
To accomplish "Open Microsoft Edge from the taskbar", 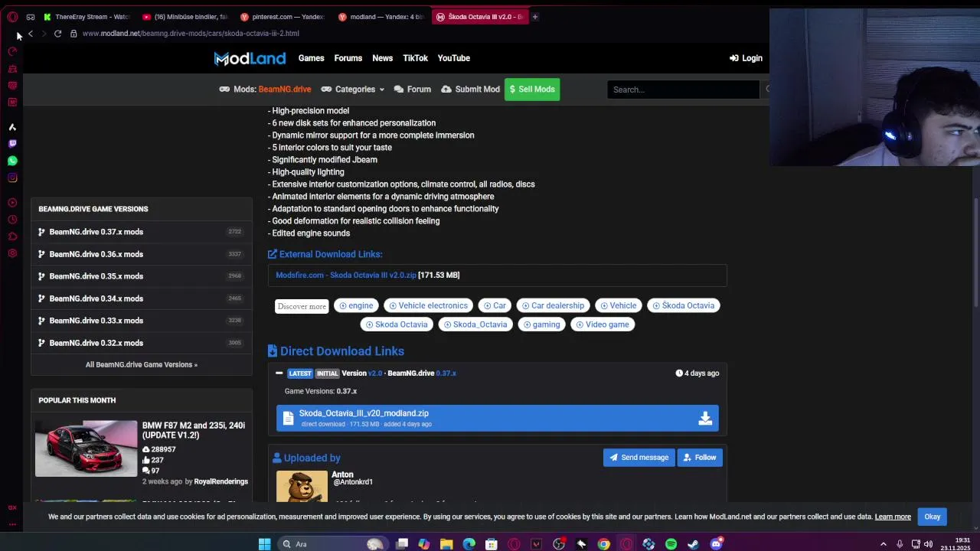I will 469,544.
